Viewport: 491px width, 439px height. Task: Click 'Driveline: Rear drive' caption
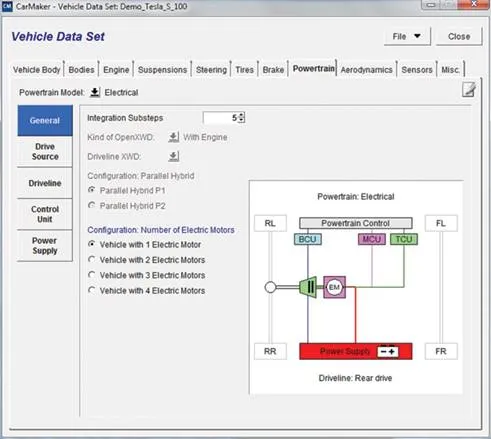tap(355, 378)
